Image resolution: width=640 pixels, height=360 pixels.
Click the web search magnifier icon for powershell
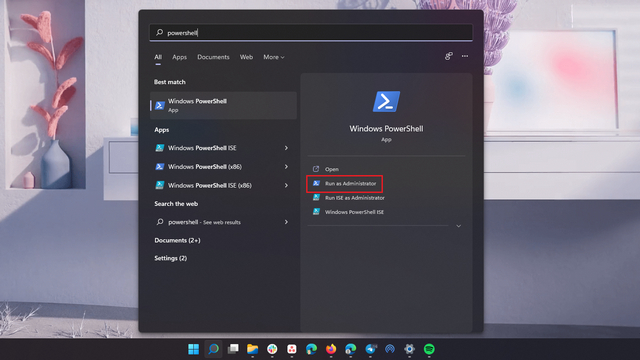click(x=160, y=222)
